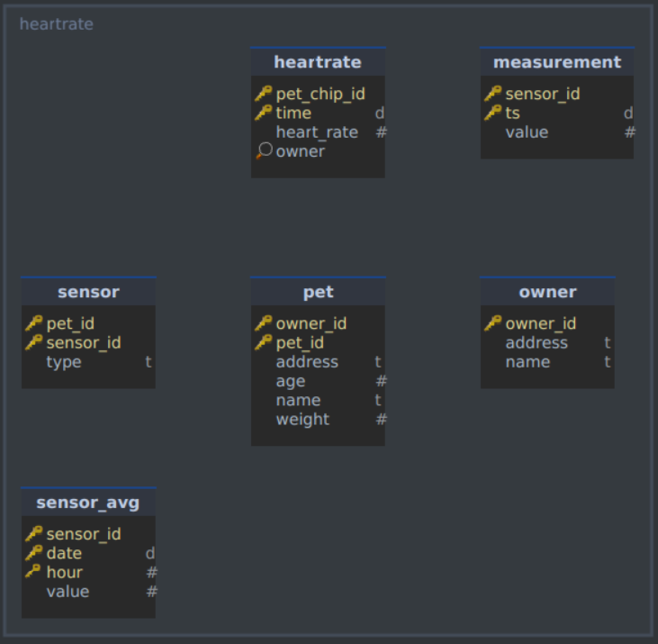Viewport: 658px width, 644px height.
Task: Select the owner table header
Action: (547, 292)
